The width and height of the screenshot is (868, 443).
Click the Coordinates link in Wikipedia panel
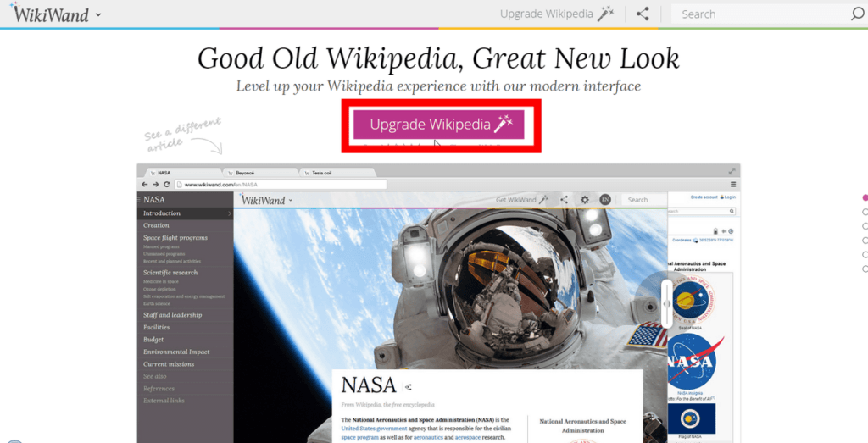[682, 240]
